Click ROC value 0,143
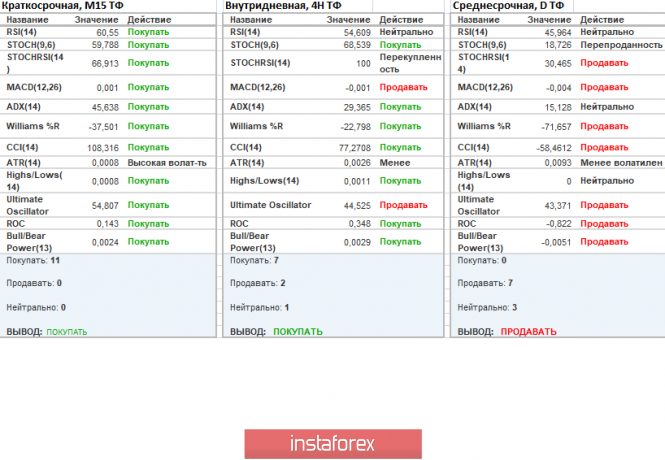 pyautogui.click(x=108, y=224)
